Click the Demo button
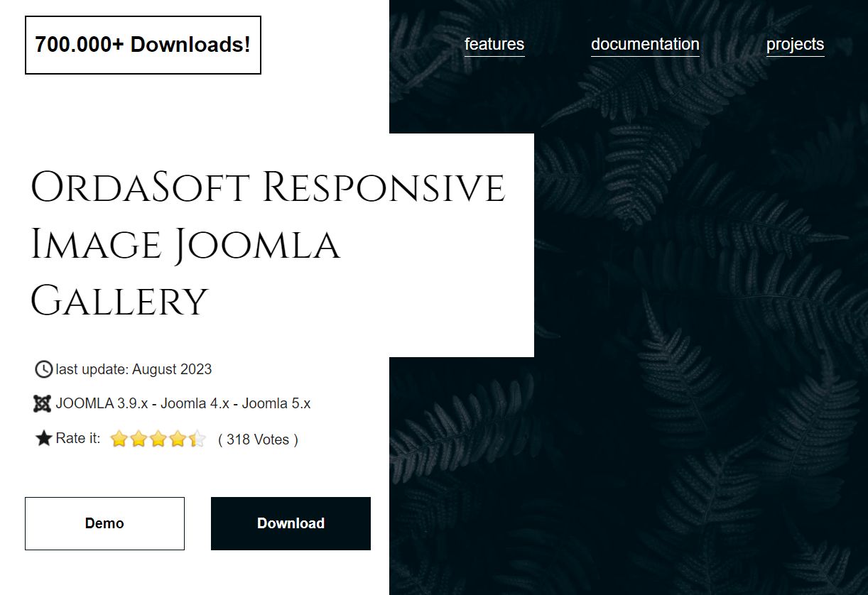This screenshot has height=595, width=868. click(104, 523)
